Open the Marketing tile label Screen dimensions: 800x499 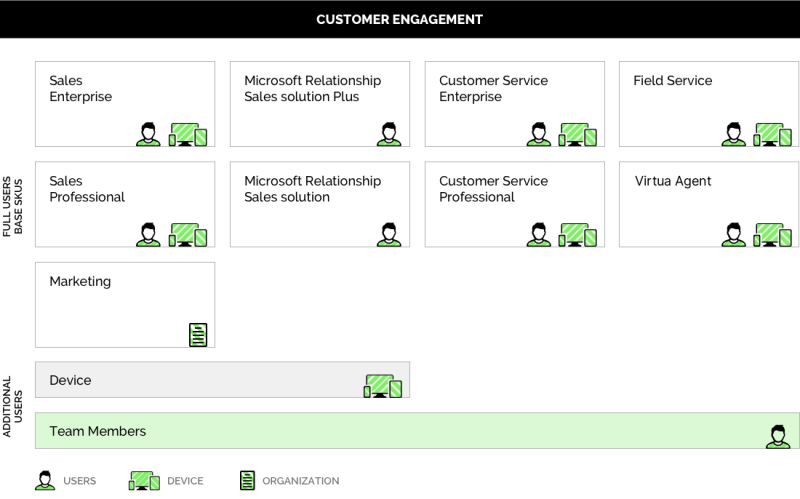point(80,282)
